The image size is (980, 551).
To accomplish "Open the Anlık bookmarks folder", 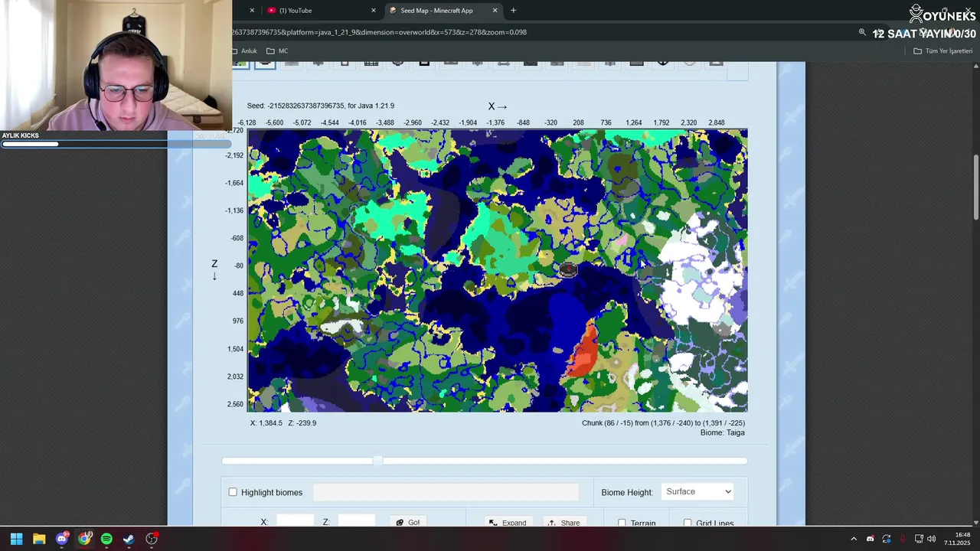I will pyautogui.click(x=245, y=51).
